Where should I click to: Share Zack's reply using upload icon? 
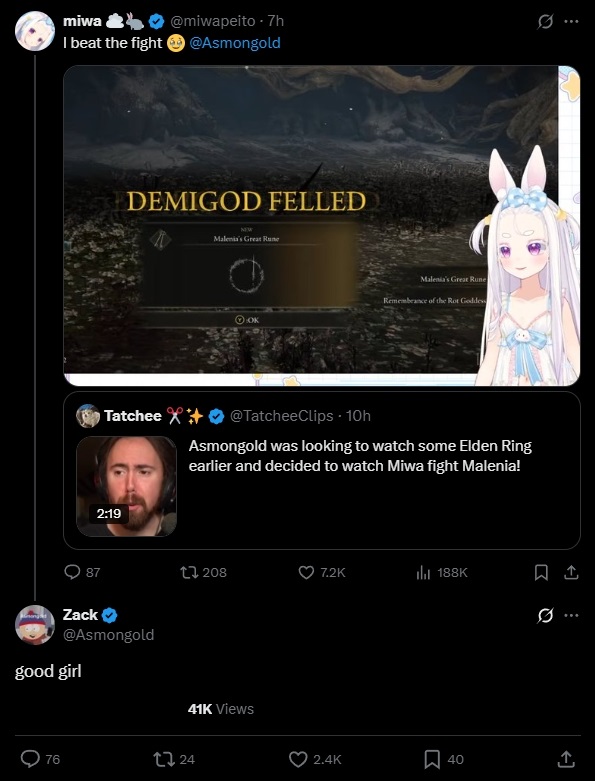tap(566, 759)
